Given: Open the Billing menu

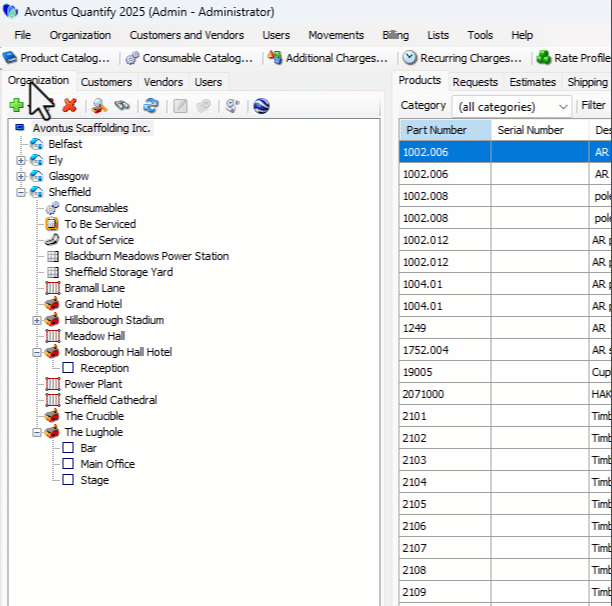Looking at the screenshot, I should pyautogui.click(x=395, y=35).
